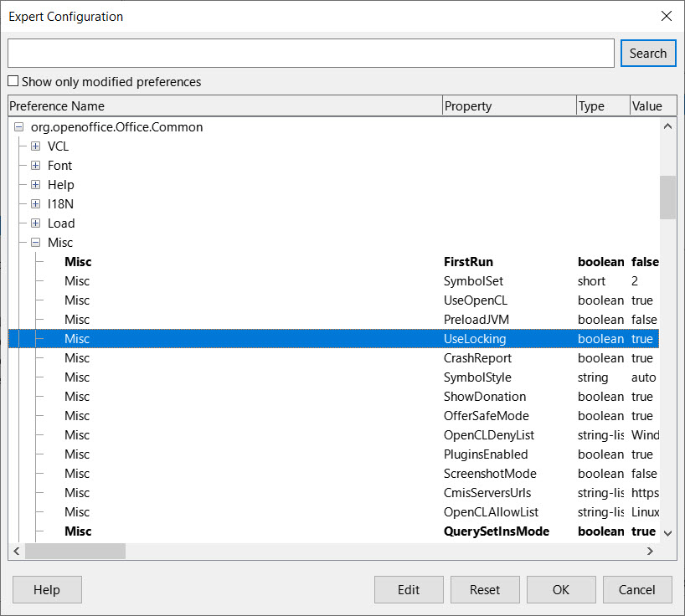Expand the Font tree node
The image size is (685, 616).
[x=36, y=166]
